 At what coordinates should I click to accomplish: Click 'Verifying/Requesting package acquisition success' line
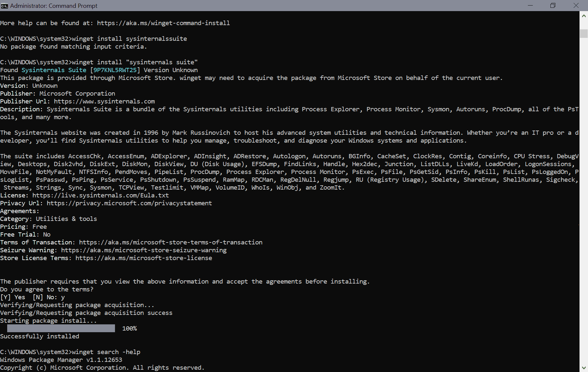point(86,313)
